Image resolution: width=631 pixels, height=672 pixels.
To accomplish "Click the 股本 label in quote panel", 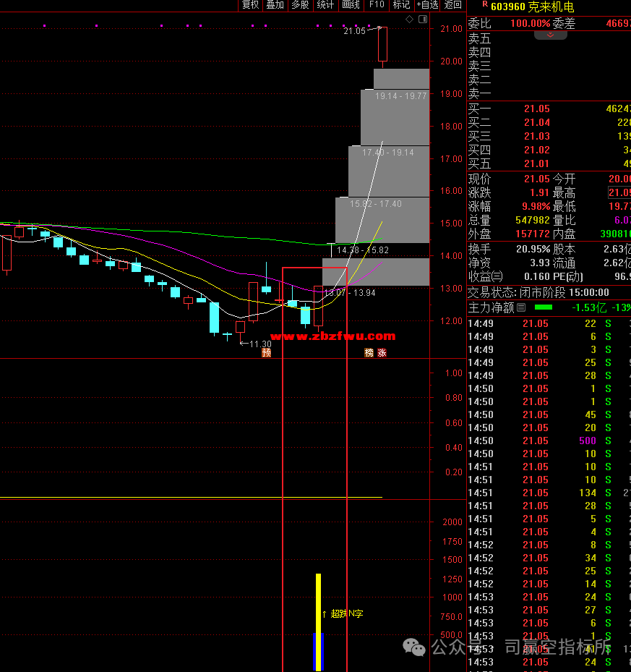I will click(564, 249).
